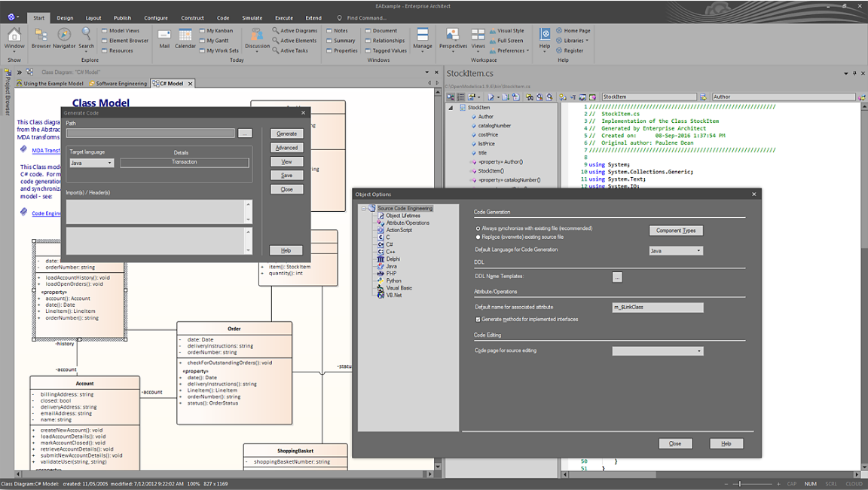The height and width of the screenshot is (490, 868).
Task: Open the Window home icon in ribbon
Action: (14, 35)
